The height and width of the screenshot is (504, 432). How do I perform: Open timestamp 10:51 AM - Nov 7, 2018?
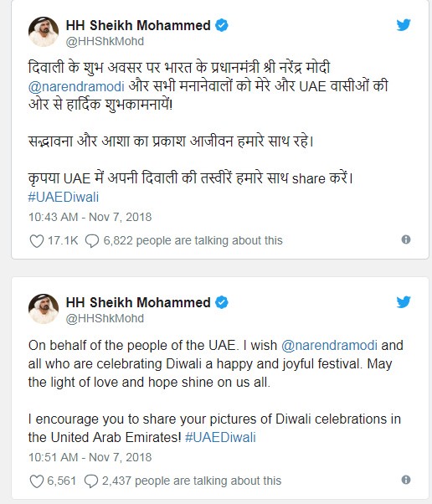[90, 457]
